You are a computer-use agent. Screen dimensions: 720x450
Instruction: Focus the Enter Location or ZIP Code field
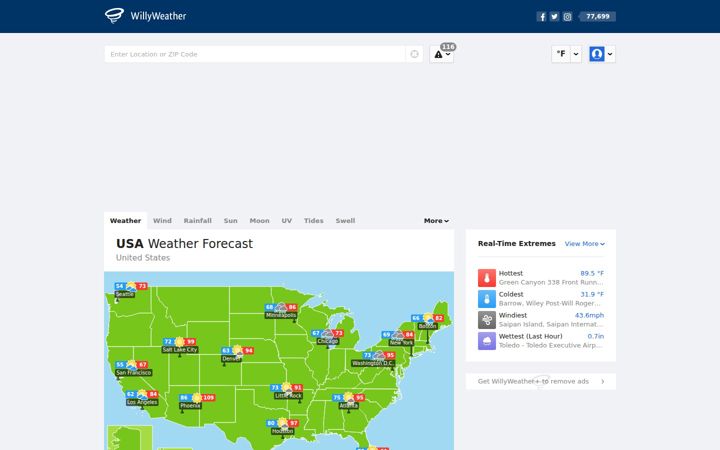[x=255, y=54]
